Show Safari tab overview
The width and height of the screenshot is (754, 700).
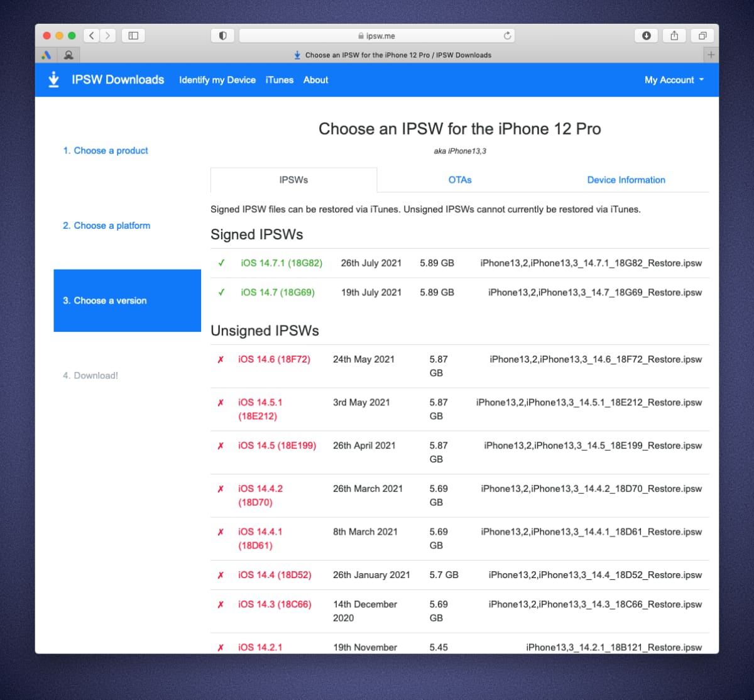(702, 36)
